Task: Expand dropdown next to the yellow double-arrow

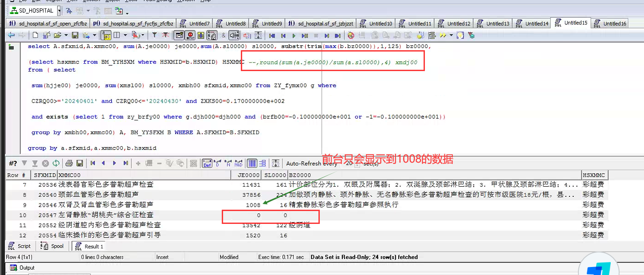Action: click(x=451, y=35)
